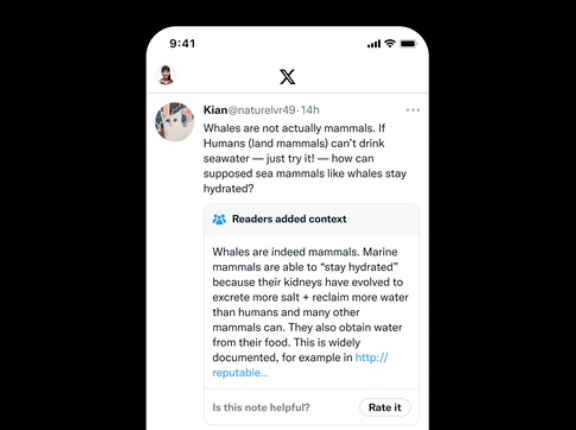576x430 pixels.
Task: Tap the battery icon in status bar
Action: (408, 44)
